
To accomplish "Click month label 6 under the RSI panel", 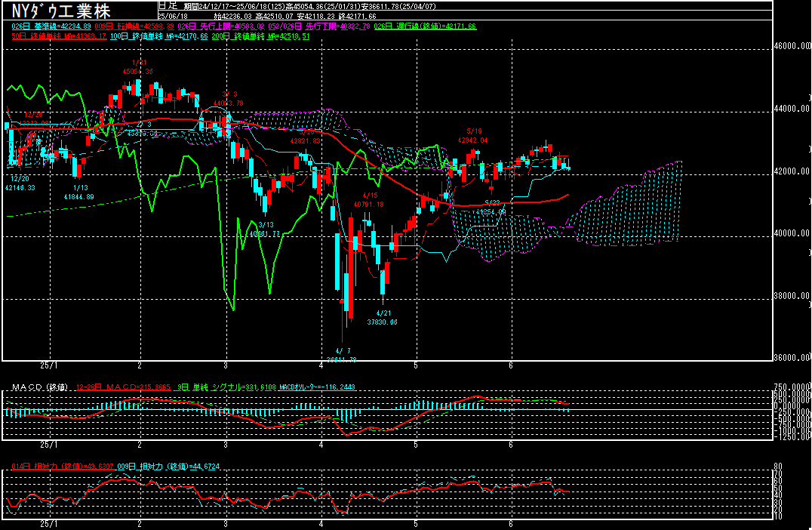I will [x=511, y=524].
